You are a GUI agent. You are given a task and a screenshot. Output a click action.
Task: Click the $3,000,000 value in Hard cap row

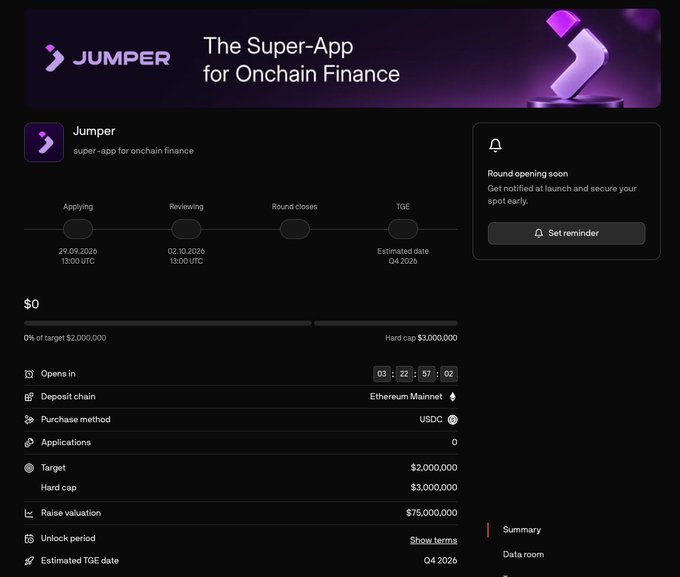[x=434, y=488]
